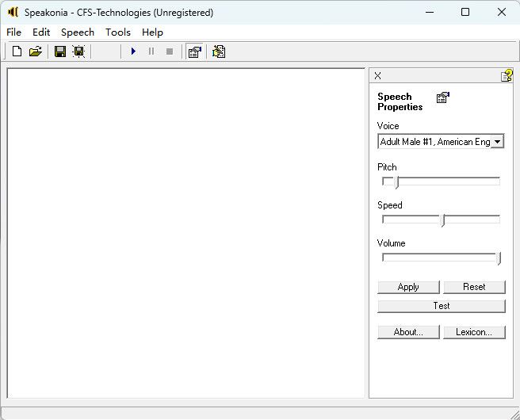
Task: Close the Speakonia window
Action: point(502,12)
